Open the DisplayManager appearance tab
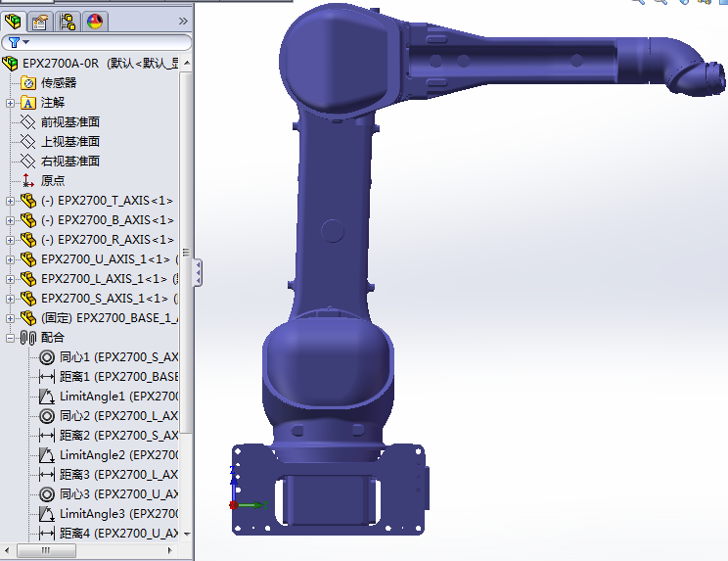Viewport: 728px width, 561px height. 95,22
